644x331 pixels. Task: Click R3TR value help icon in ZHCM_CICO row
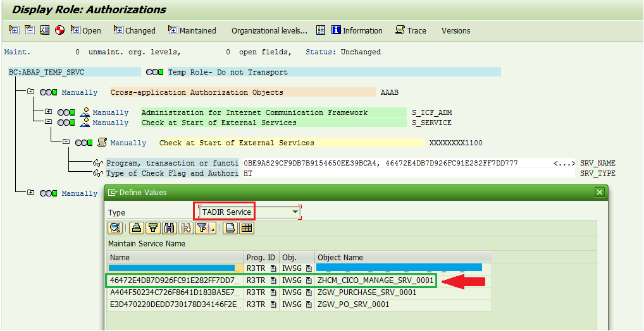coord(273,281)
